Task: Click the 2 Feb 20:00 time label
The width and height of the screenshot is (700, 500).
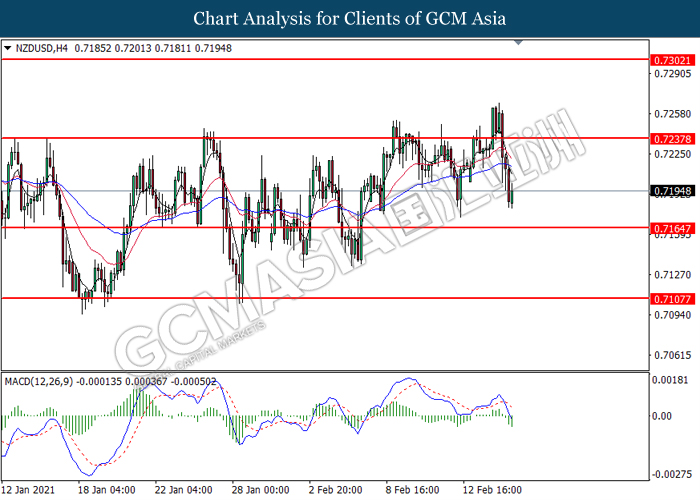Action: tap(336, 490)
